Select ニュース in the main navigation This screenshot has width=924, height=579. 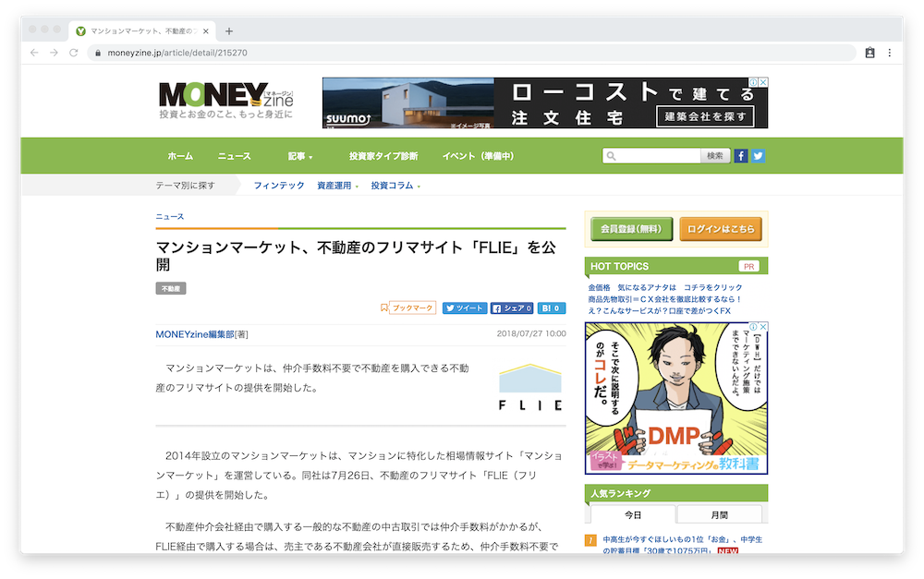tap(233, 155)
